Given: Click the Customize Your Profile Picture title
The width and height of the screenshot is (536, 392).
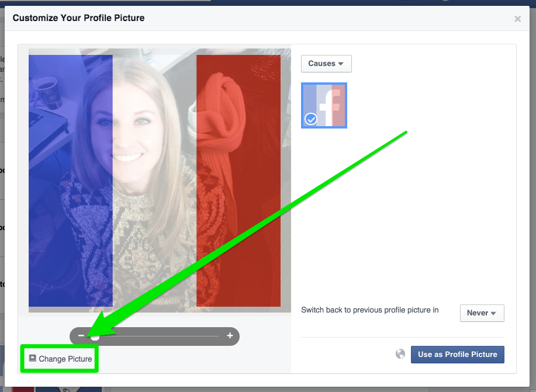Looking at the screenshot, I should pyautogui.click(x=78, y=18).
